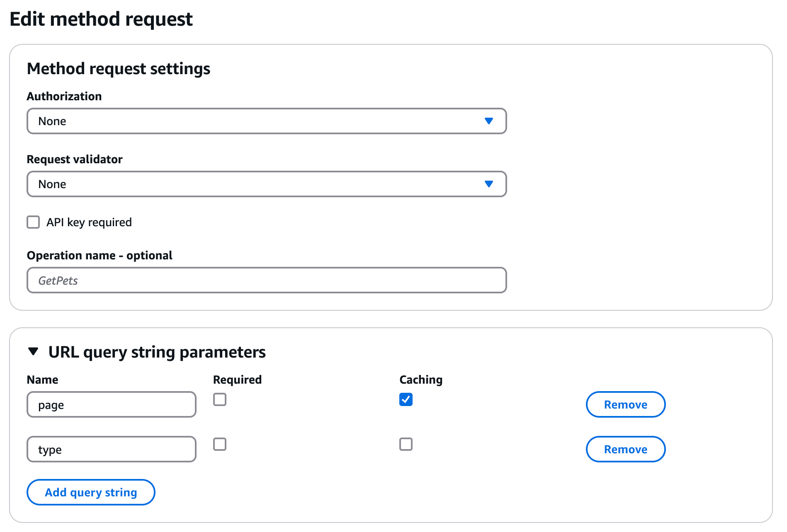Remove the type query string parameter

[x=625, y=449]
